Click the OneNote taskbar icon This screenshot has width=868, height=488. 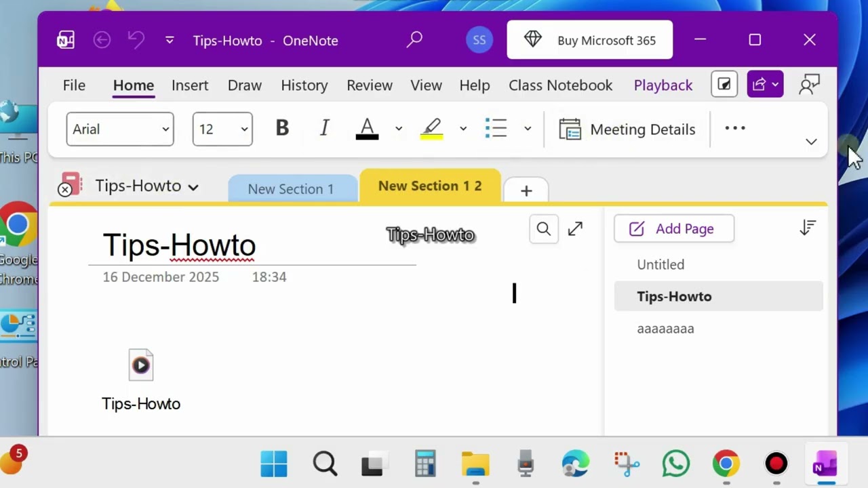tap(826, 465)
